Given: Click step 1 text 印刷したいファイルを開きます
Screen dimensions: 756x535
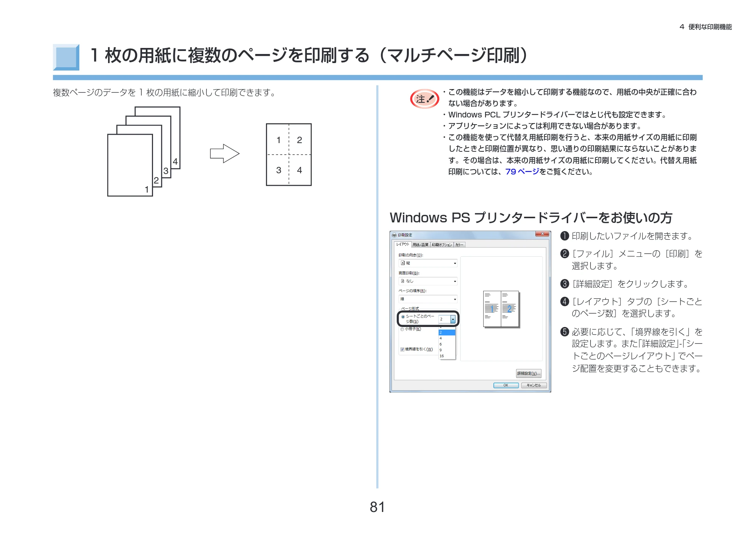Looking at the screenshot, I should click(x=633, y=236).
